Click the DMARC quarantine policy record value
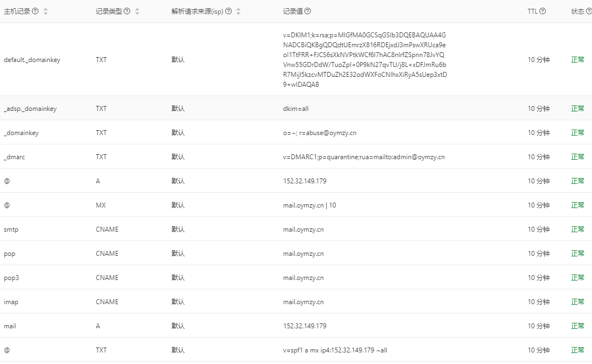 pos(364,157)
